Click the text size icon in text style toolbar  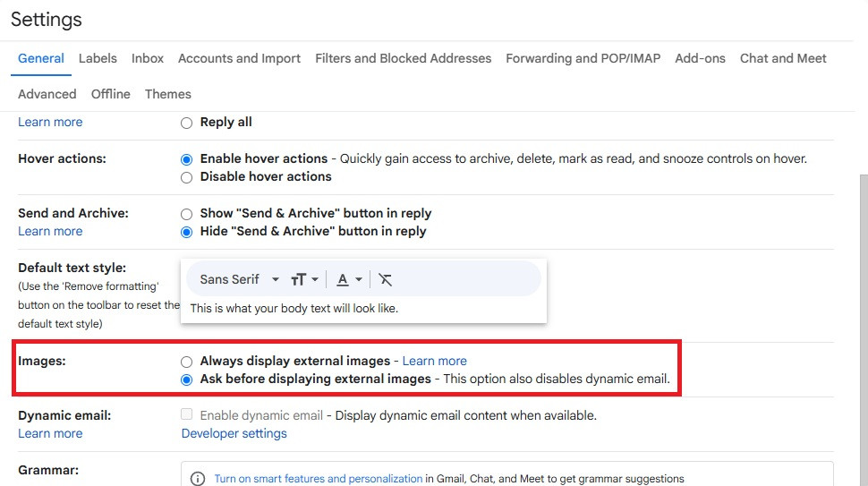[298, 279]
